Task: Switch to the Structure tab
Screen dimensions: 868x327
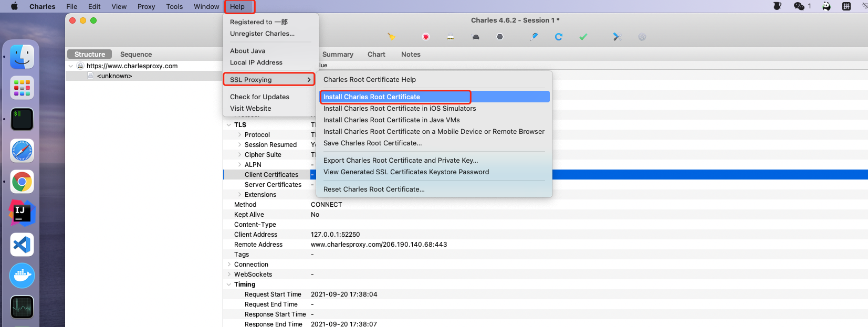Action: tap(90, 55)
